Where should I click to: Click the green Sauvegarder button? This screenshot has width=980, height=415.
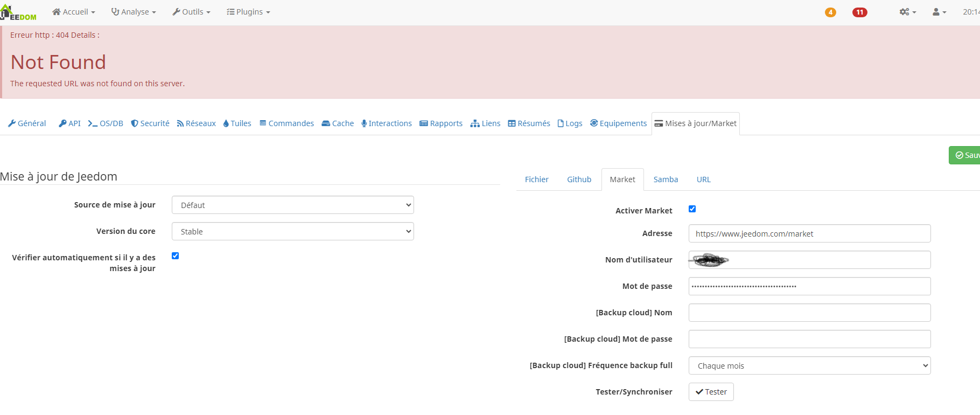pos(965,155)
